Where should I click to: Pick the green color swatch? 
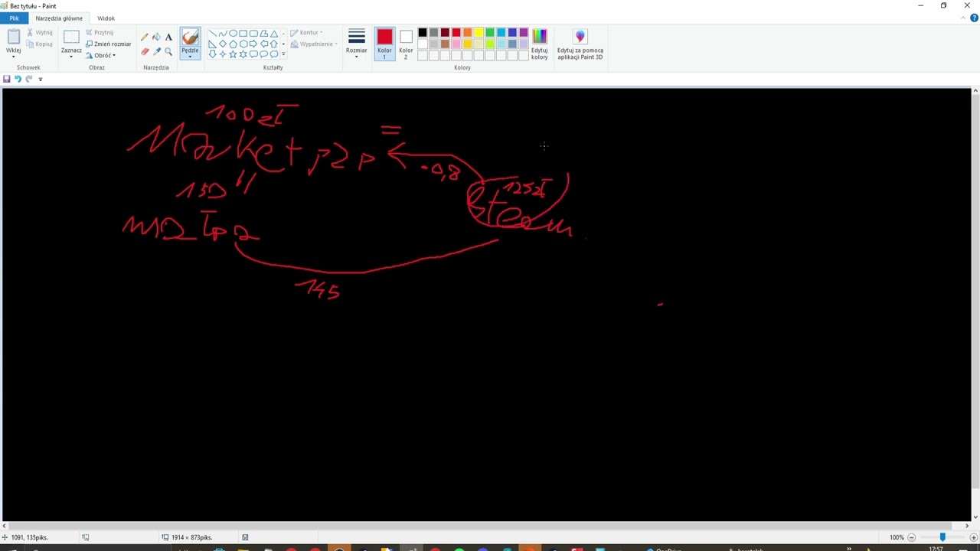(490, 32)
